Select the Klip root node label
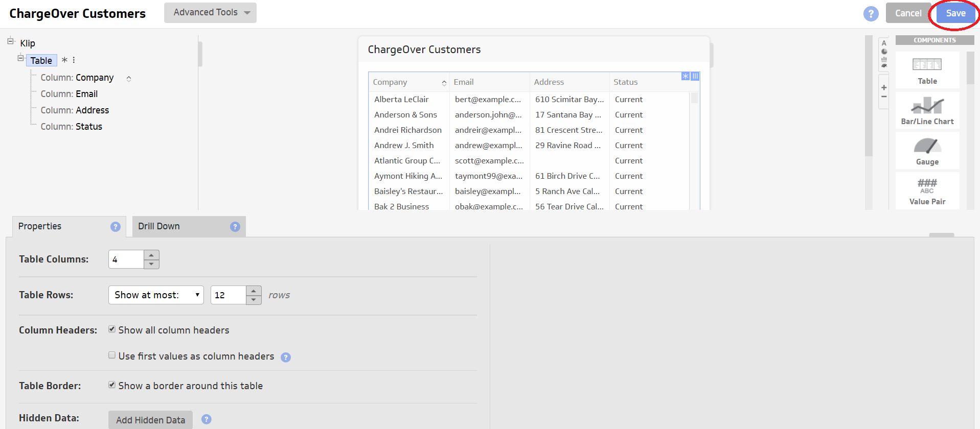 28,43
